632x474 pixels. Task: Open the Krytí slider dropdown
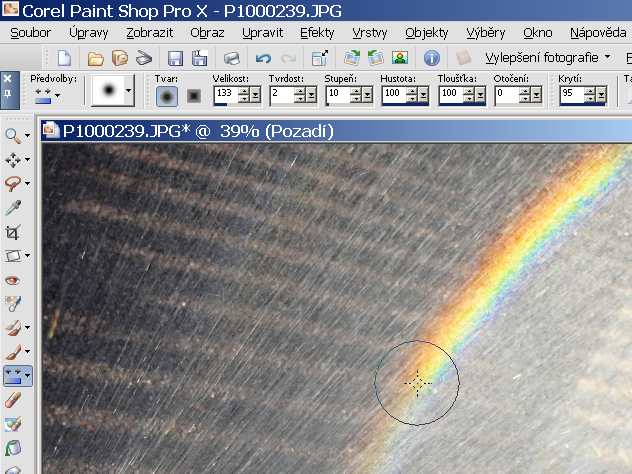tap(601, 95)
